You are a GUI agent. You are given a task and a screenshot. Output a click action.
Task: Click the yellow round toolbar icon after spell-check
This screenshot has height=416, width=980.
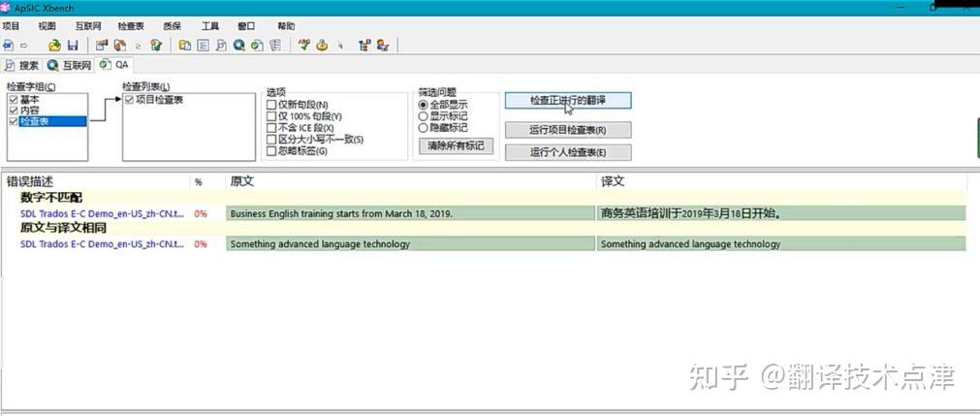coord(323,45)
